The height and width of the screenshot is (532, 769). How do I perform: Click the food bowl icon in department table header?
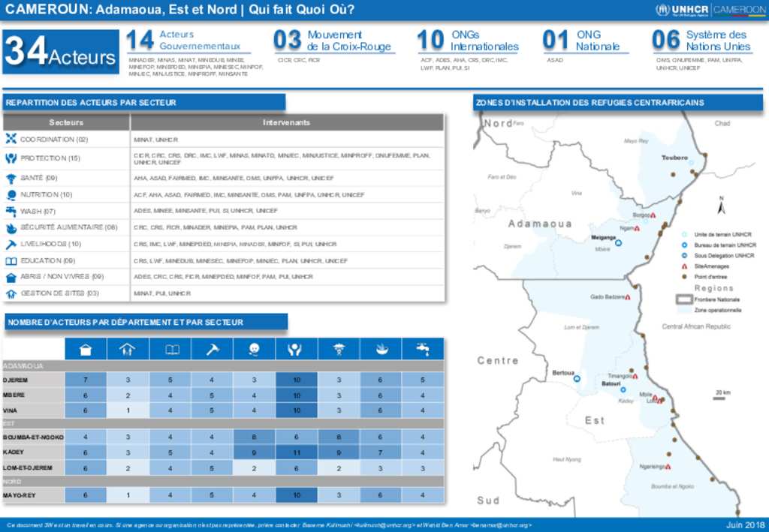click(x=381, y=349)
